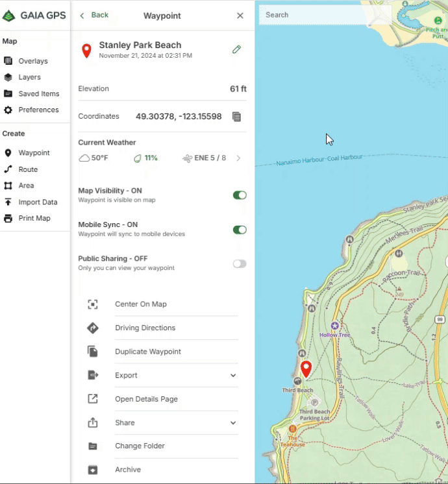The image size is (448, 484).
Task: Choose Change Folder label
Action: click(x=140, y=446)
